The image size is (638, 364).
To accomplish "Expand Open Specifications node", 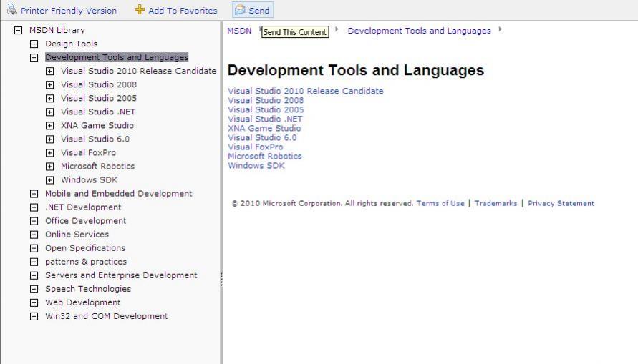I will pyautogui.click(x=34, y=248).
